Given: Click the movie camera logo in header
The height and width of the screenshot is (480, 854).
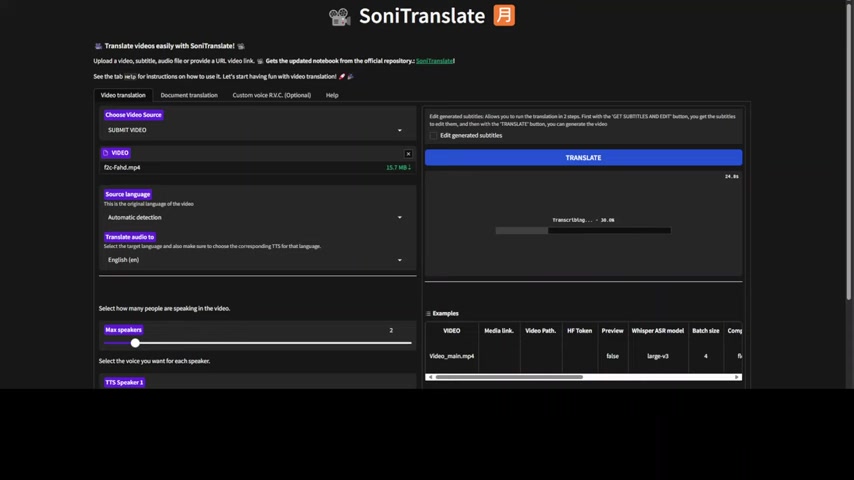Looking at the screenshot, I should click(x=340, y=16).
